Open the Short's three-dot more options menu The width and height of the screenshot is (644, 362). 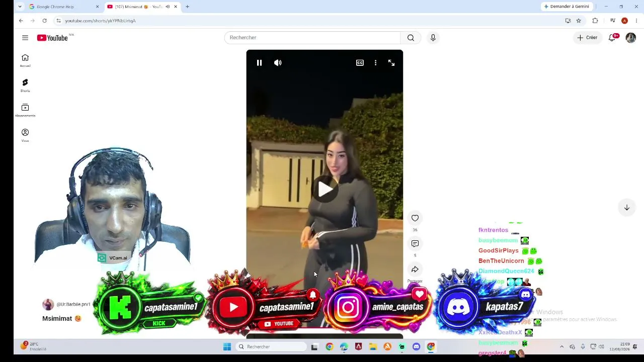(x=375, y=63)
